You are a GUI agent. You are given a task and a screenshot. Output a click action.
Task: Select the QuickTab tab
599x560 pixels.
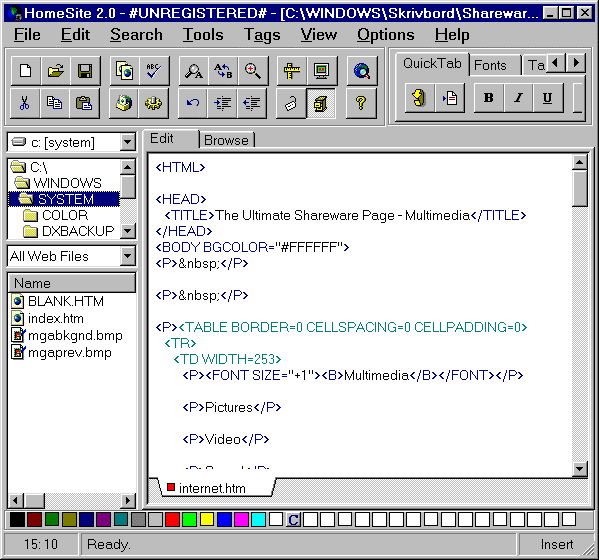tap(432, 63)
